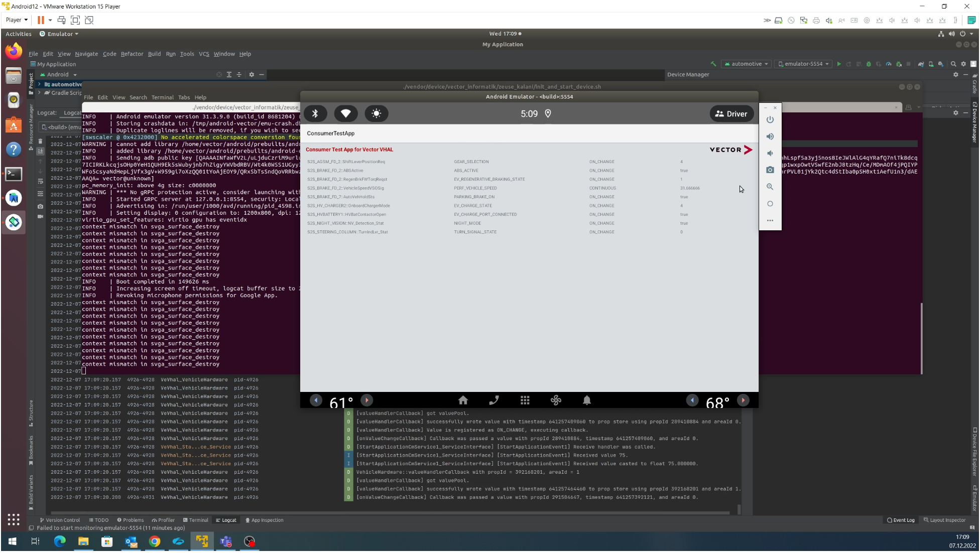Open emulator extended controls three-dots menu
Viewport: 980px width, 553px height.
(x=770, y=220)
